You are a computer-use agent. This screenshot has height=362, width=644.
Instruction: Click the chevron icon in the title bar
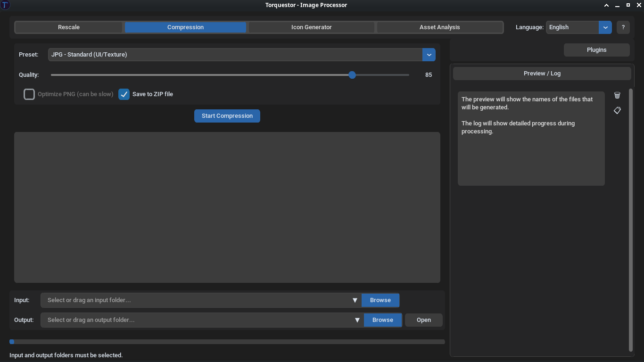pos(606,5)
